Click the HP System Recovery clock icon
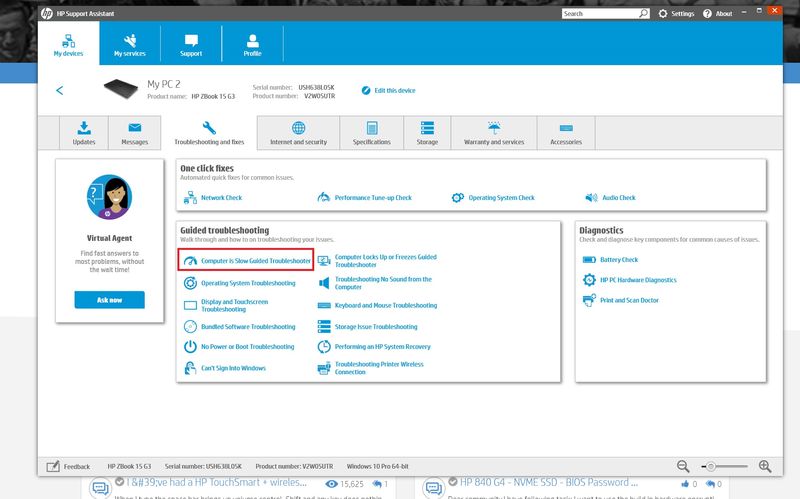Viewport: 800px width, 499px height. pos(324,347)
